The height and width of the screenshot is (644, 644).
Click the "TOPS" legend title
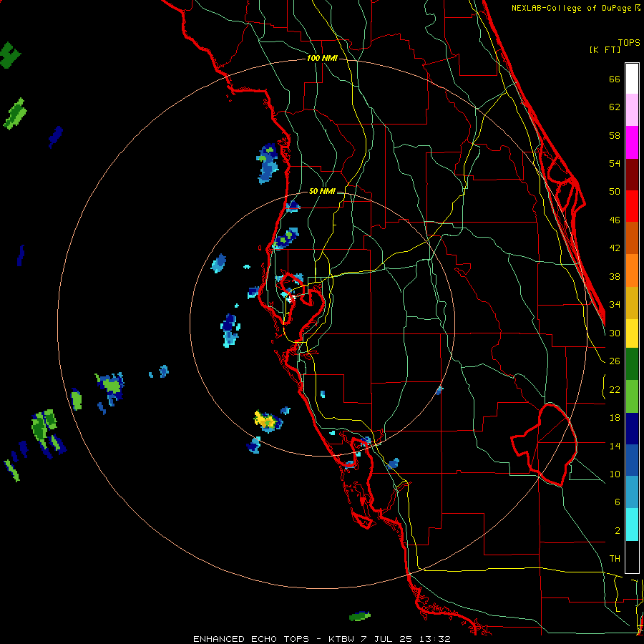pos(629,42)
